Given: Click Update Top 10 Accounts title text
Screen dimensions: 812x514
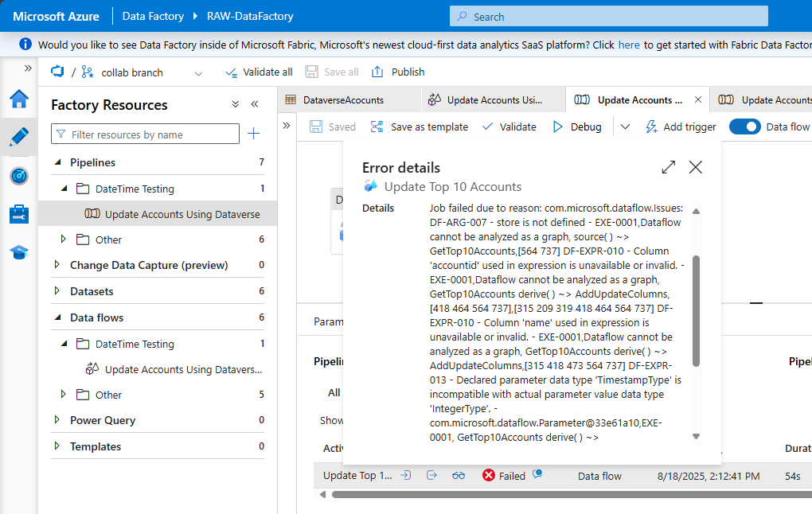Looking at the screenshot, I should click(x=453, y=187).
